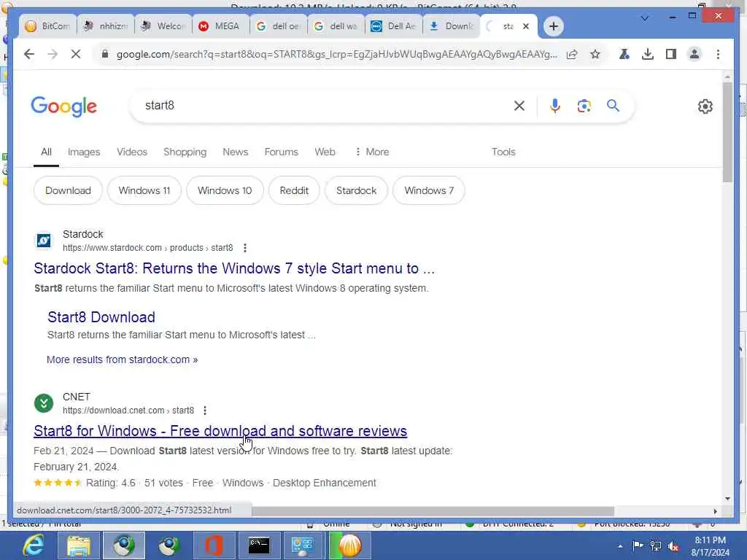Click the CNET site favicon

pos(44,403)
